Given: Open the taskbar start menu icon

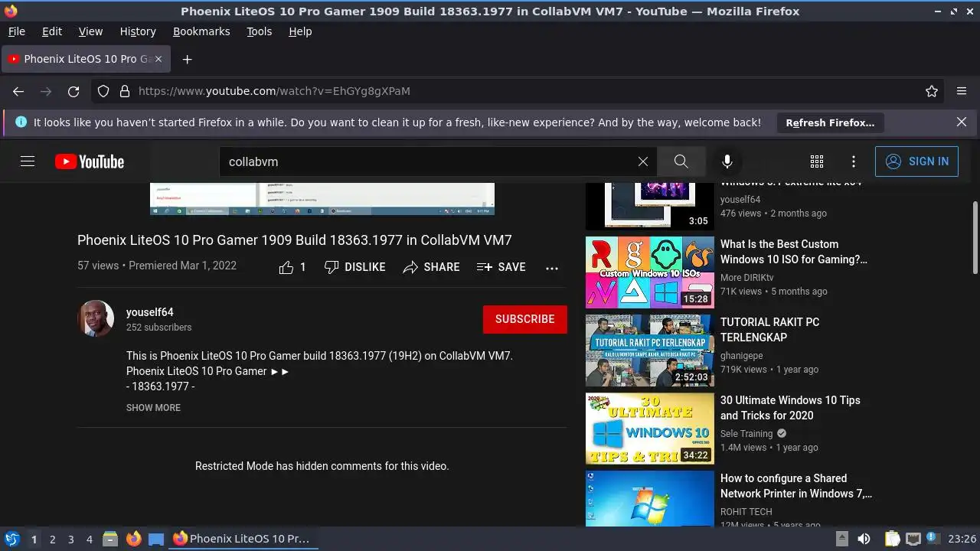Looking at the screenshot, I should pyautogui.click(x=11, y=539).
